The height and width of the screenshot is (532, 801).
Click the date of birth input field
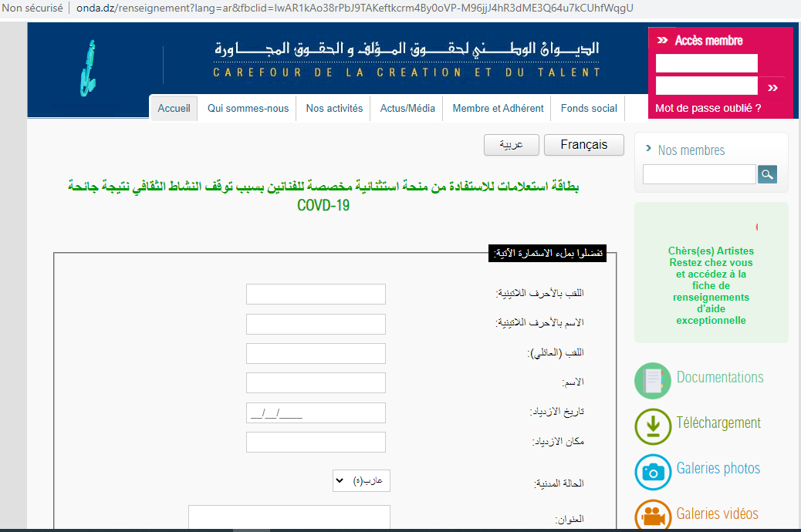316,412
